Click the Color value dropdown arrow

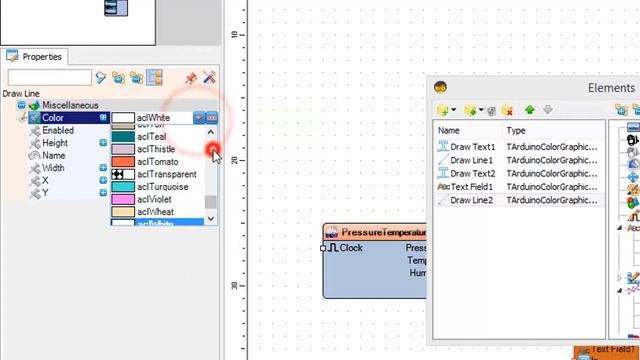[199, 118]
